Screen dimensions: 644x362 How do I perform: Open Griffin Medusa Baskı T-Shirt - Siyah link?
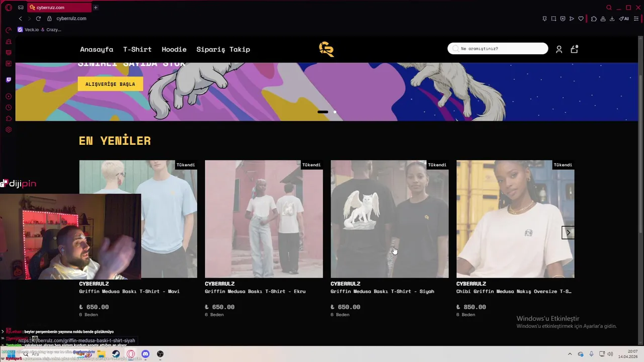(x=382, y=291)
